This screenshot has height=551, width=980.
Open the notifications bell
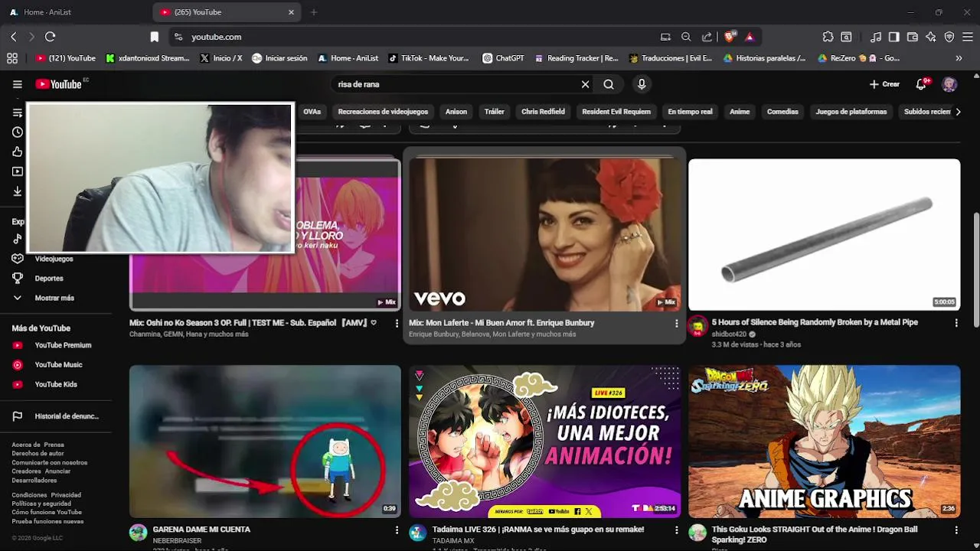pyautogui.click(x=921, y=84)
